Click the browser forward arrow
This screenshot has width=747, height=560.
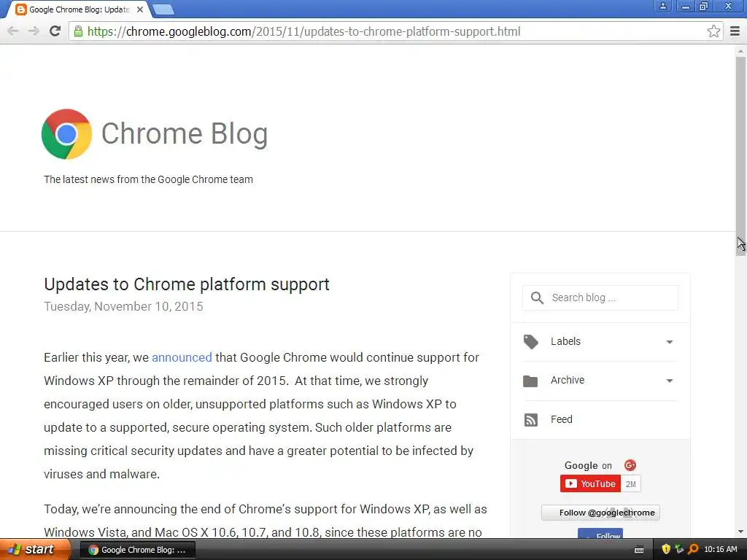[34, 31]
